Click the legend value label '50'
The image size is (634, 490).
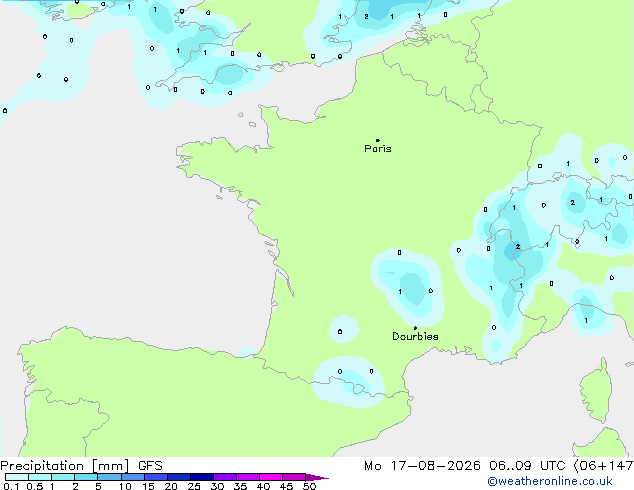coord(309,486)
